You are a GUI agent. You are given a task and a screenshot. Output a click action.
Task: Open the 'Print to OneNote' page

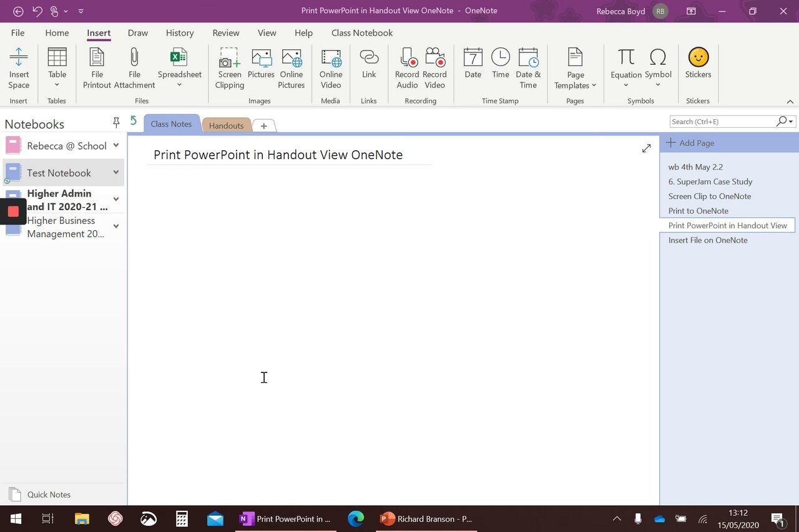(x=699, y=211)
